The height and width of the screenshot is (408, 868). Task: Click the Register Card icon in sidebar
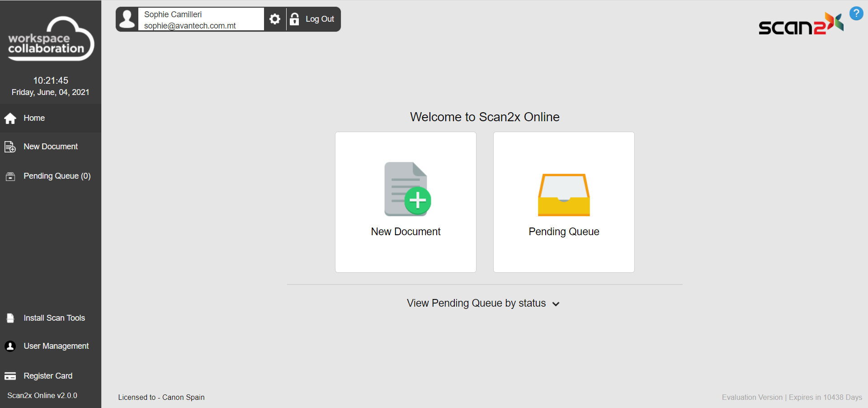pos(10,376)
